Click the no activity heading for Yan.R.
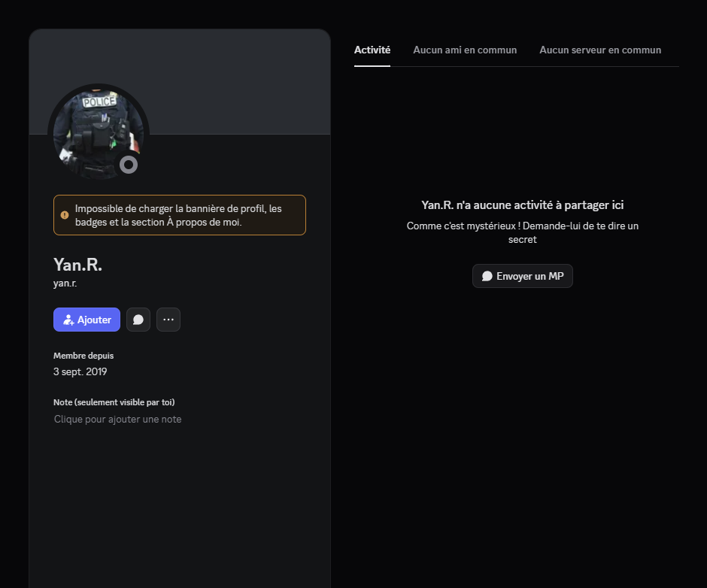Image resolution: width=707 pixels, height=588 pixels. tap(522, 205)
